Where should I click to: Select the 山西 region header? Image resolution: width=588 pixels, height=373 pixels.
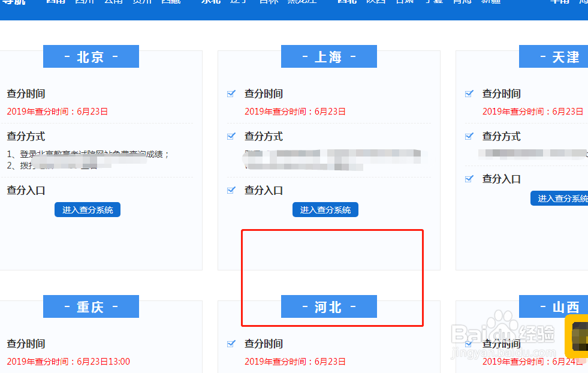553,306
